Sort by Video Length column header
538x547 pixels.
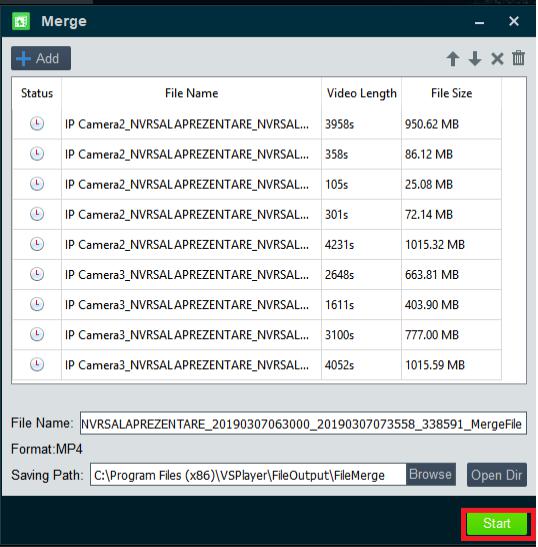tap(361, 93)
